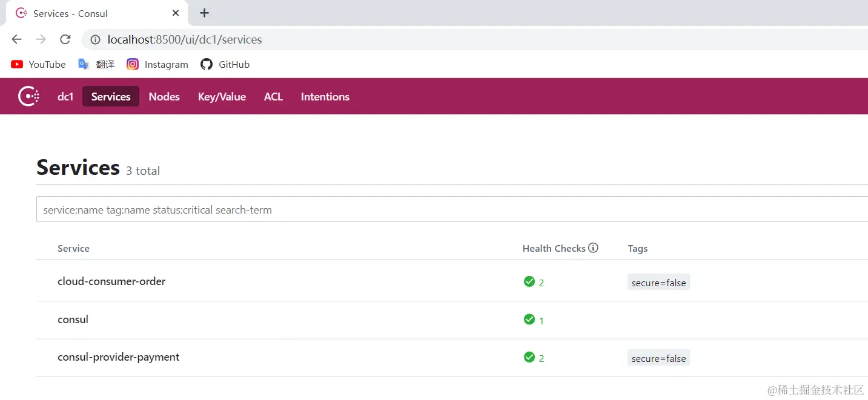Click the browser back arrow
This screenshot has width=868, height=400.
[16, 39]
